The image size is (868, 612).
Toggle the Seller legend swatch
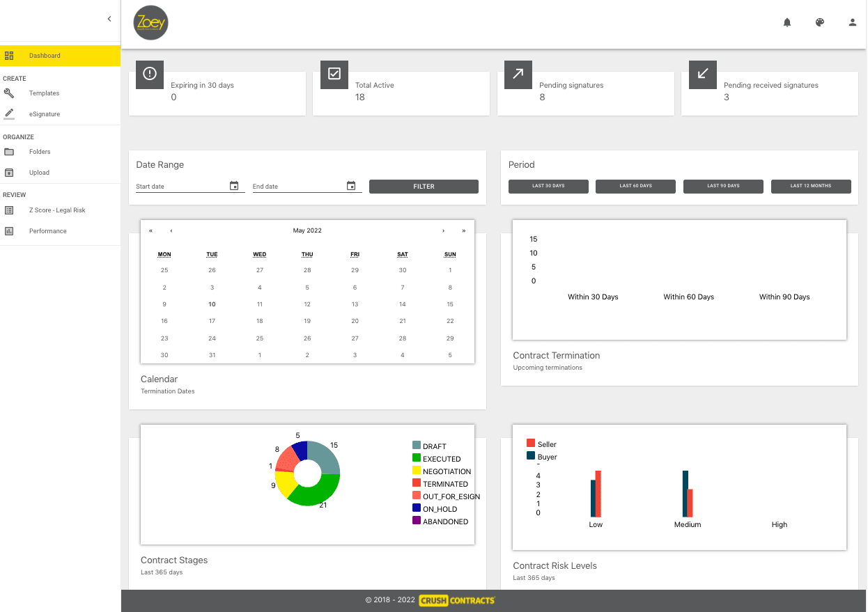(531, 444)
